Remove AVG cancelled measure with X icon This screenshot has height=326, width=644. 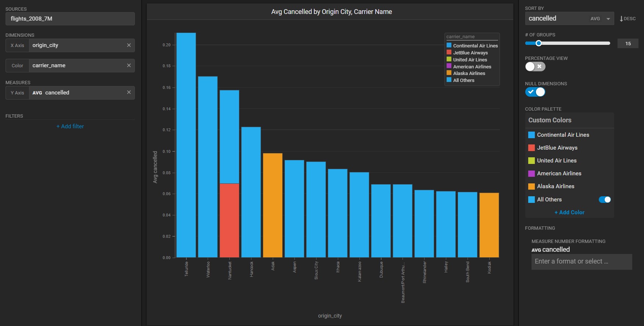click(x=129, y=92)
